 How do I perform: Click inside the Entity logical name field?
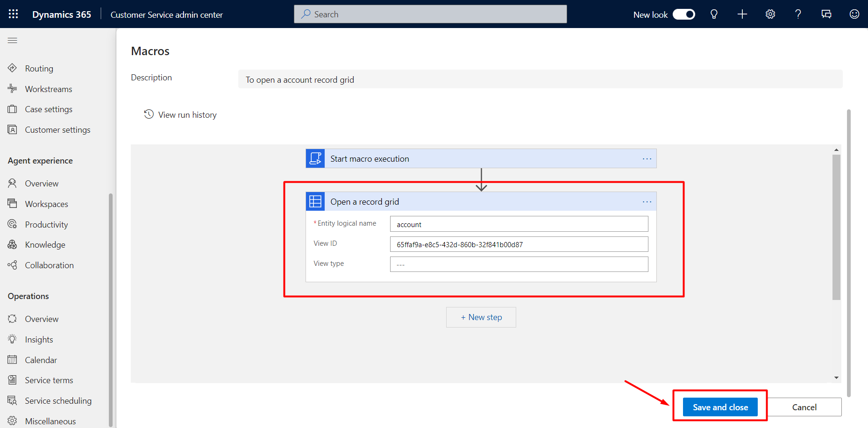(519, 224)
